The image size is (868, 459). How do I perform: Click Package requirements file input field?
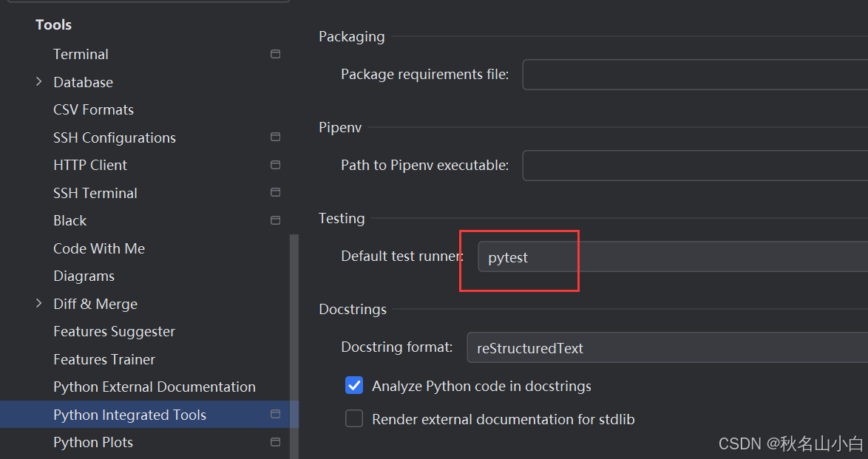695,74
